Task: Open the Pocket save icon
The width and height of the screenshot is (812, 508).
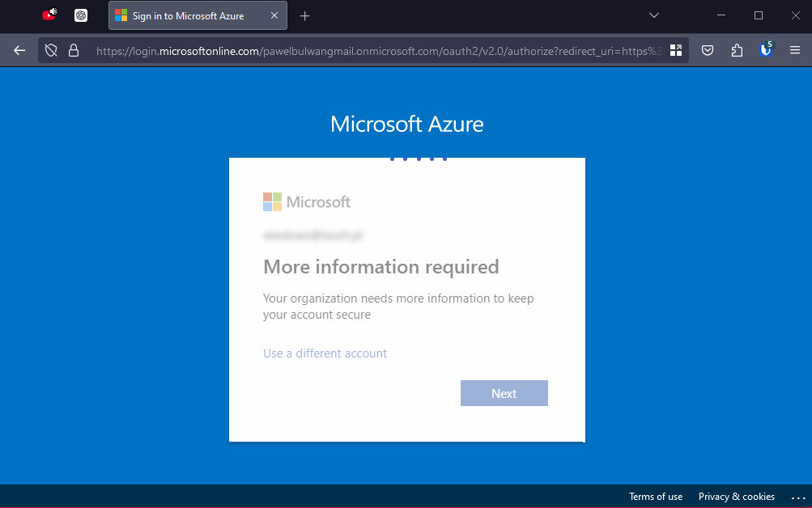Action: [x=708, y=50]
